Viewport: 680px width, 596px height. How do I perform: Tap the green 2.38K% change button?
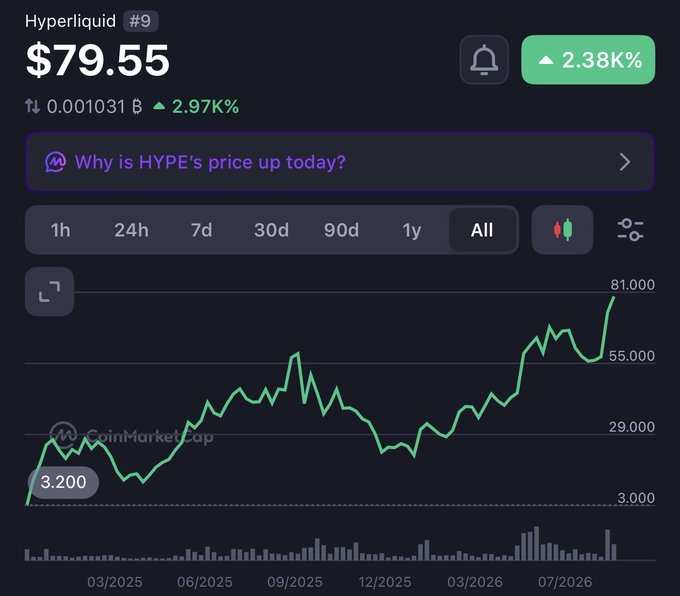(x=588, y=60)
